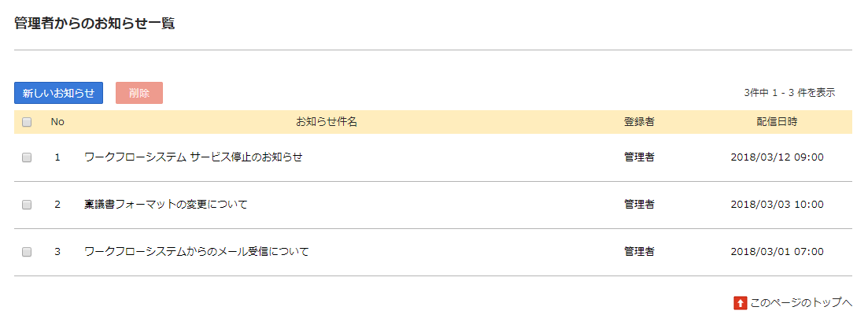Screen dimensions: 868x318
Task: Click the 配信日時 column header
Action: click(x=777, y=122)
